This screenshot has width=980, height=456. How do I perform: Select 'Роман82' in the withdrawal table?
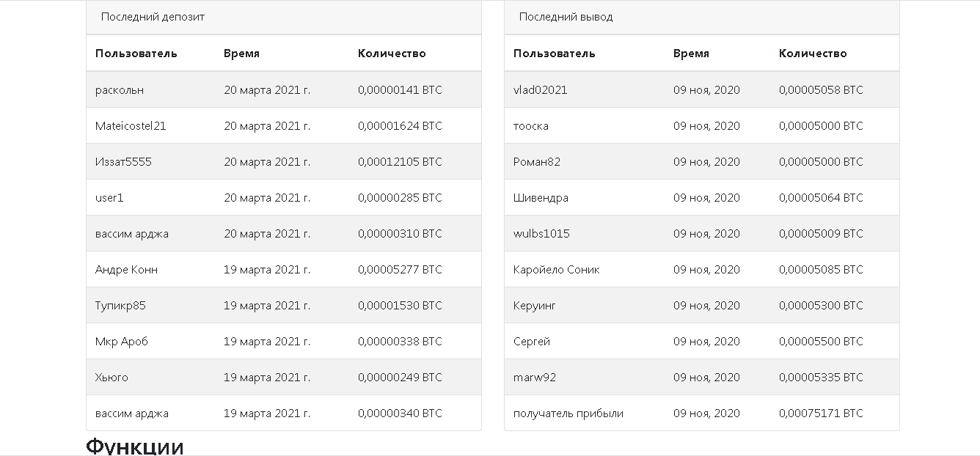537,162
